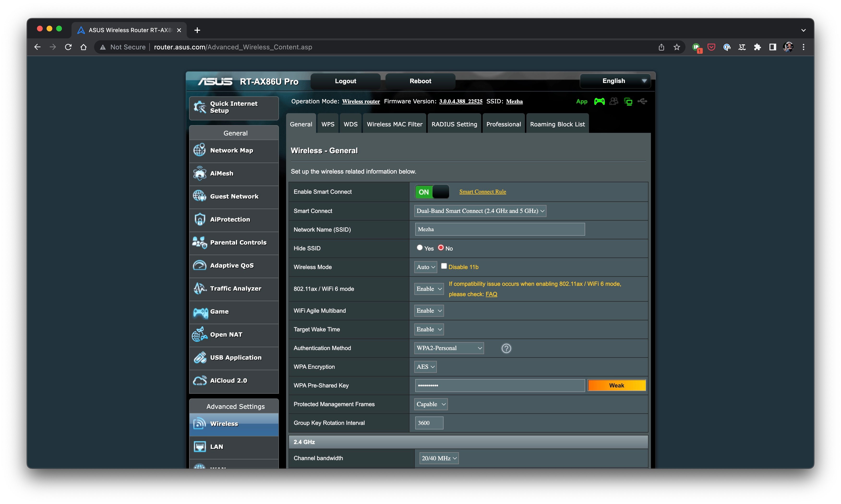
Task: Check the Disable 11b checkbox
Action: click(x=444, y=266)
